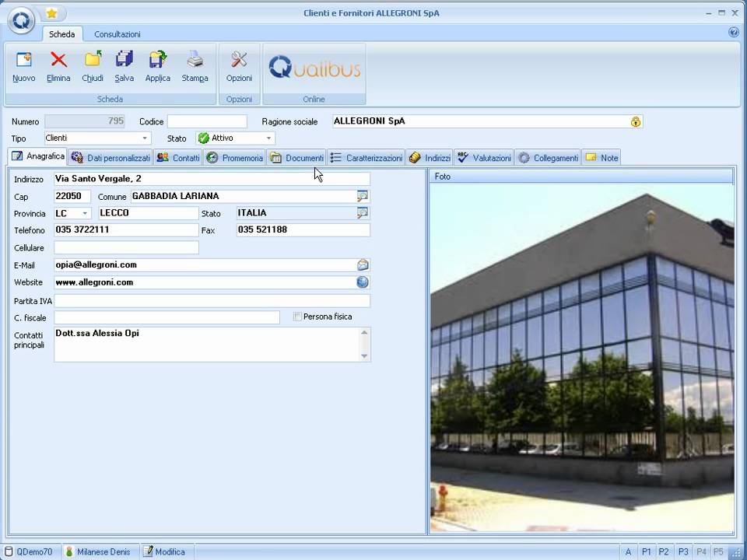This screenshot has height=560, width=747.
Task: Click the lock icon in Ragione sociale
Action: 636,121
